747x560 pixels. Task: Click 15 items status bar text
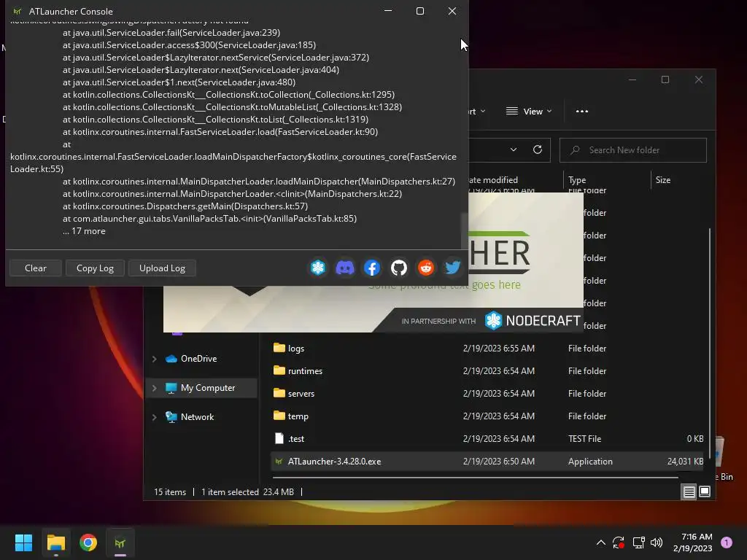(x=169, y=492)
